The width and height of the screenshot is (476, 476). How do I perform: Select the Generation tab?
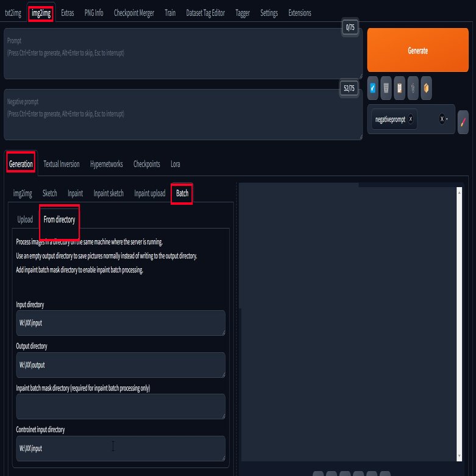[21, 164]
